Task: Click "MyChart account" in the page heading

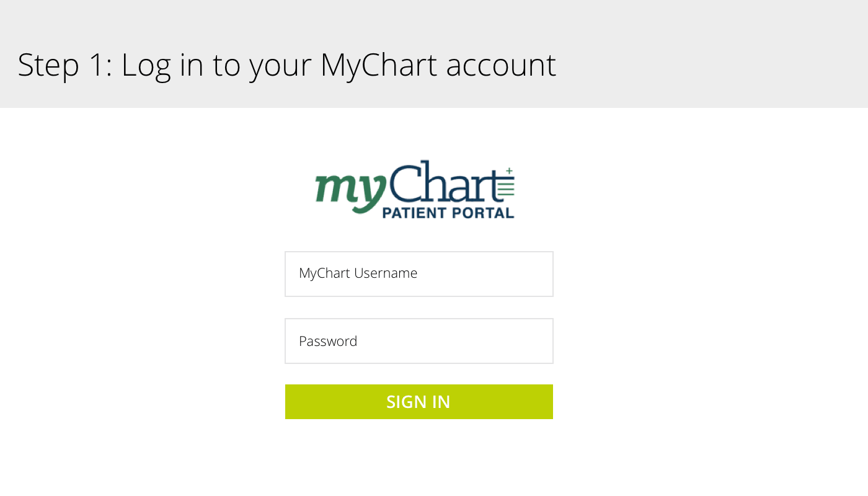Action: [x=438, y=64]
